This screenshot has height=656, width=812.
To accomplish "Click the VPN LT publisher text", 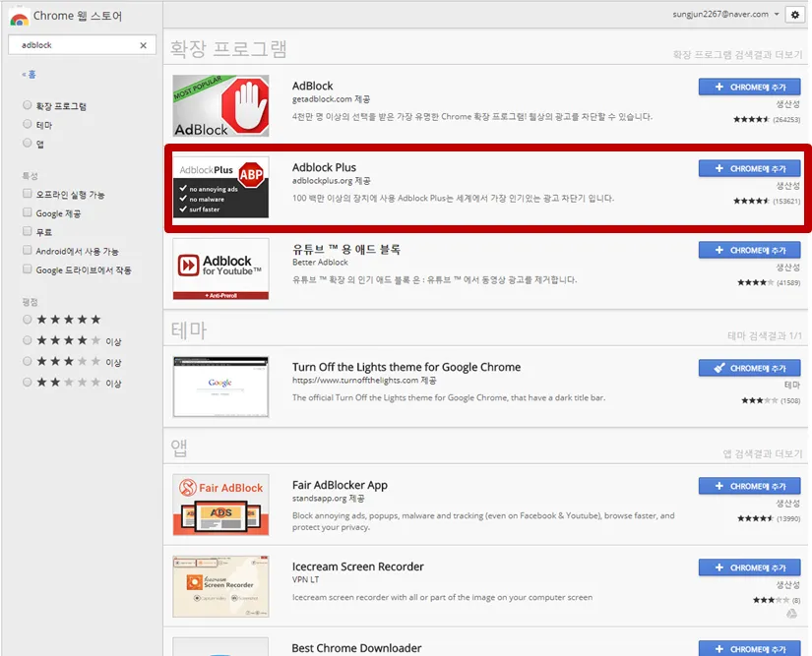I will click(305, 580).
